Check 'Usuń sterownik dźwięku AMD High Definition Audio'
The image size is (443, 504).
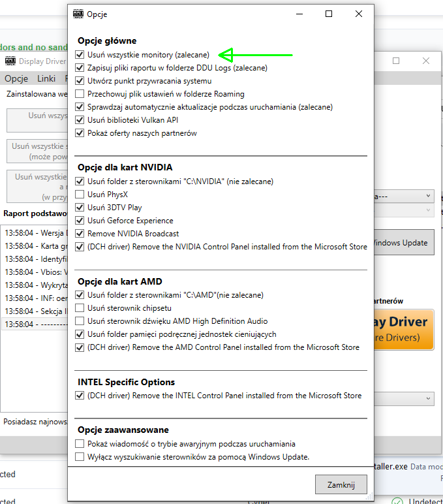pyautogui.click(x=80, y=321)
